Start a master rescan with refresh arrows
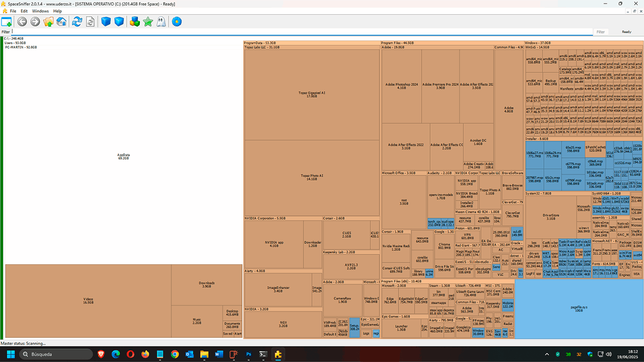644x362 pixels. (77, 22)
